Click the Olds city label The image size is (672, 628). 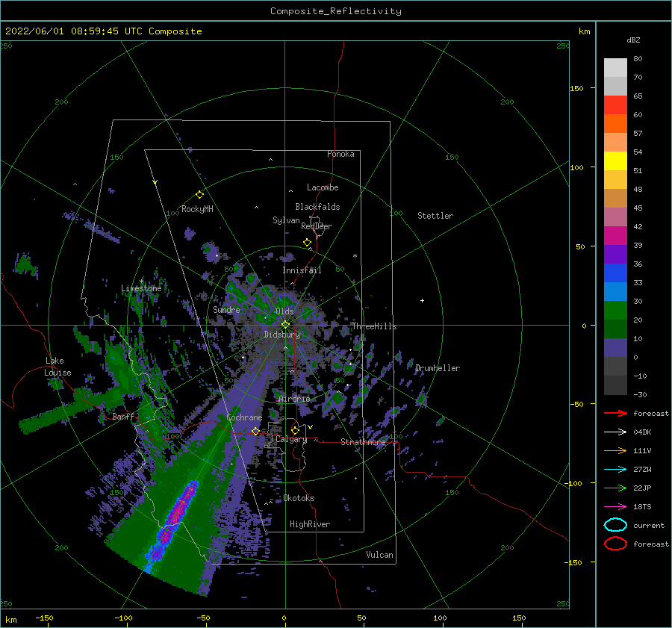284,311
